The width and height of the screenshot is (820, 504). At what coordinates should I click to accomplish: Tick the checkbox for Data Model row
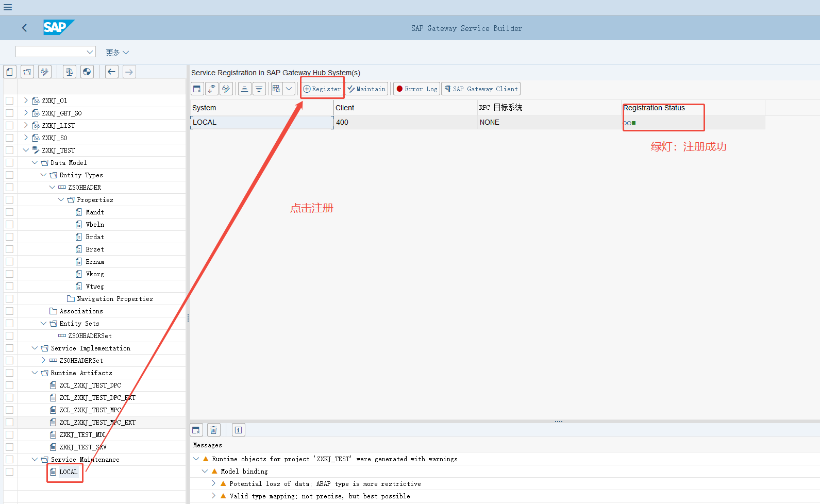coord(9,162)
